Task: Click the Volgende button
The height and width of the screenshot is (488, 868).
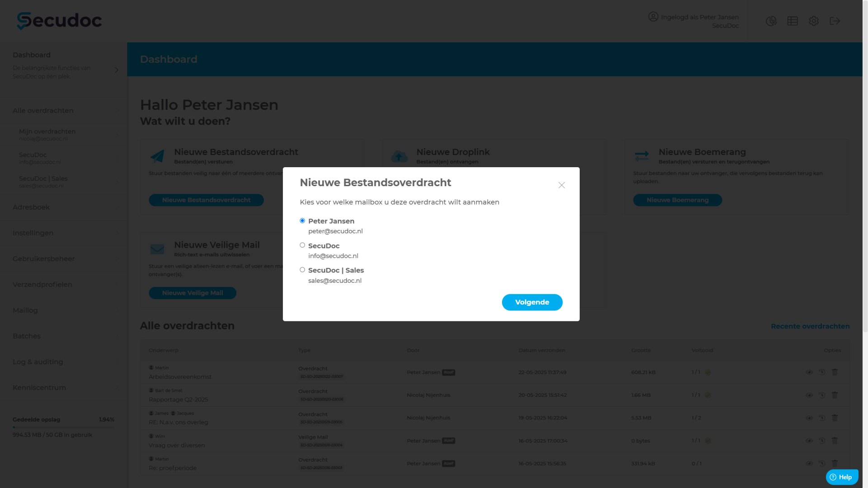Action: [x=532, y=302]
